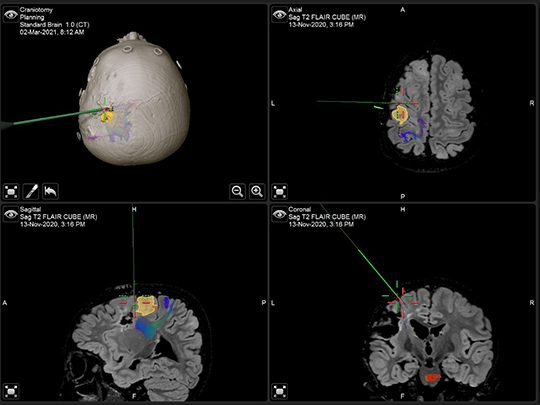Toggle eye icon in Coronal view
The width and height of the screenshot is (540, 405).
coord(279,215)
